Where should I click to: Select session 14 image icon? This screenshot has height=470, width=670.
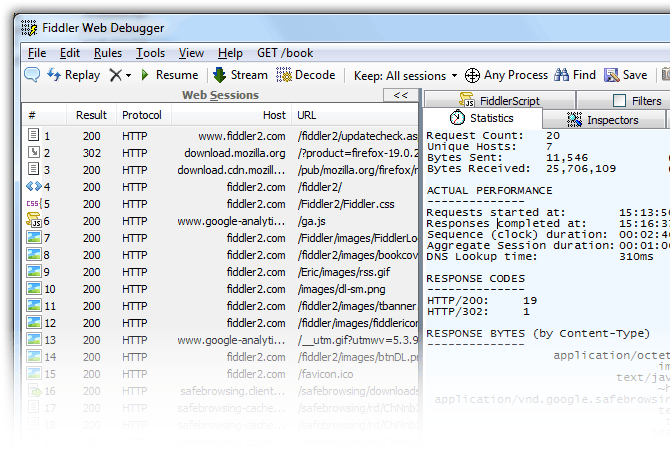[34, 356]
